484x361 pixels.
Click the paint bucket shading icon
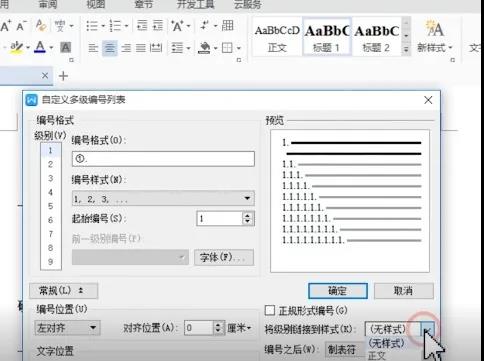click(204, 48)
